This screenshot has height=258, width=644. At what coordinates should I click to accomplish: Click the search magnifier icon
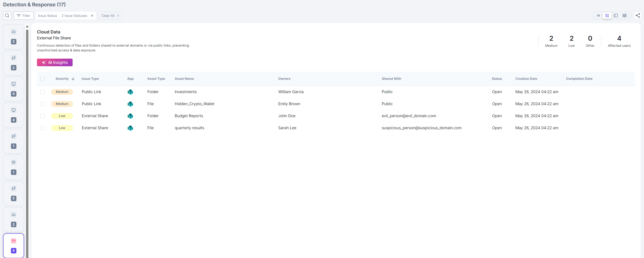click(7, 16)
